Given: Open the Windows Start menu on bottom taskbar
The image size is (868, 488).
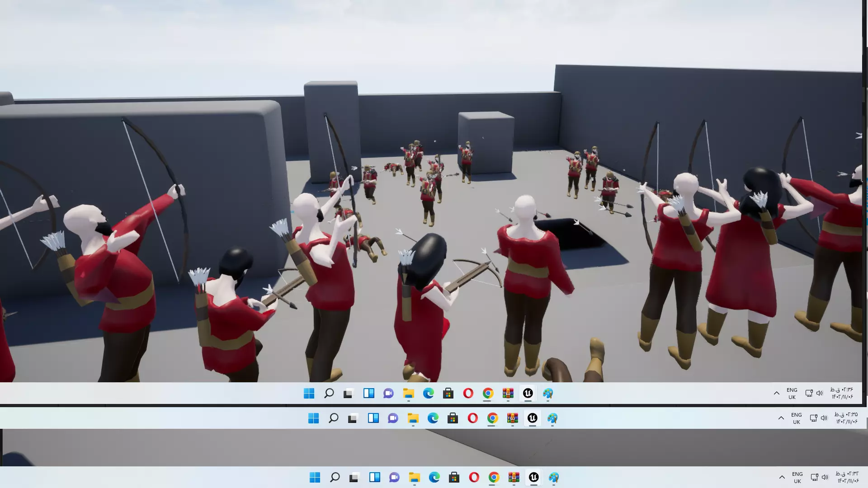Looking at the screenshot, I should 315,477.
